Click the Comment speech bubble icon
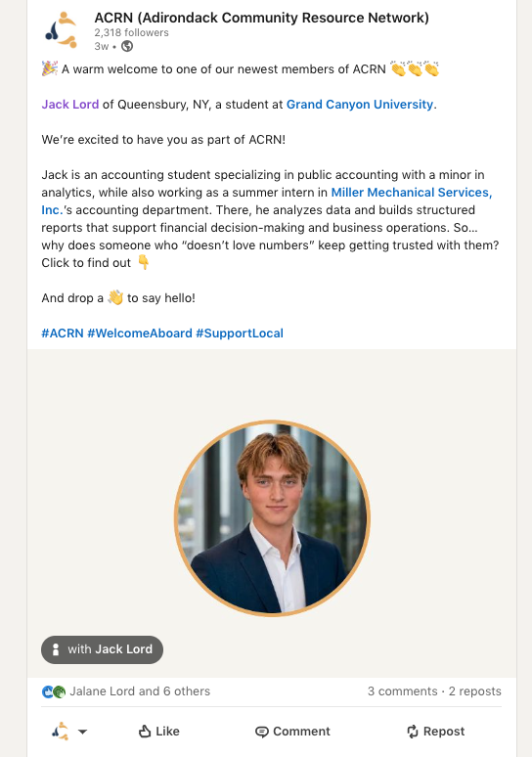 click(x=262, y=732)
